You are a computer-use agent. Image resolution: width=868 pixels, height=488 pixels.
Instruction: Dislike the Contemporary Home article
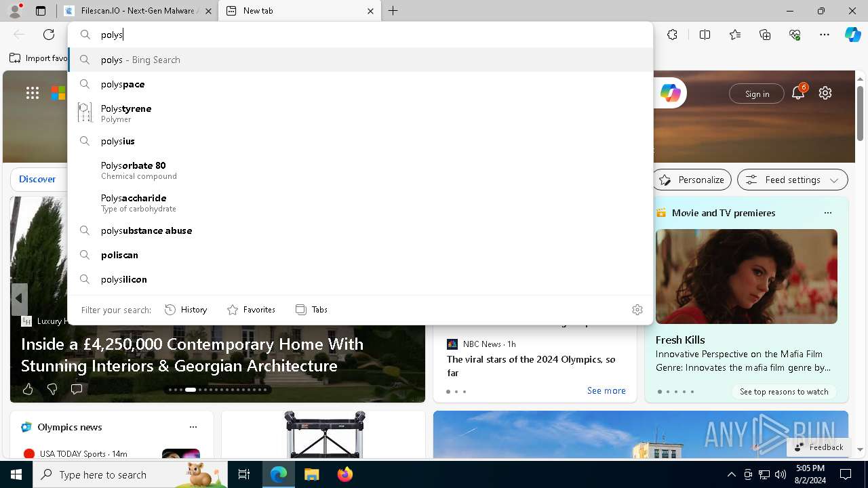coord(52,389)
